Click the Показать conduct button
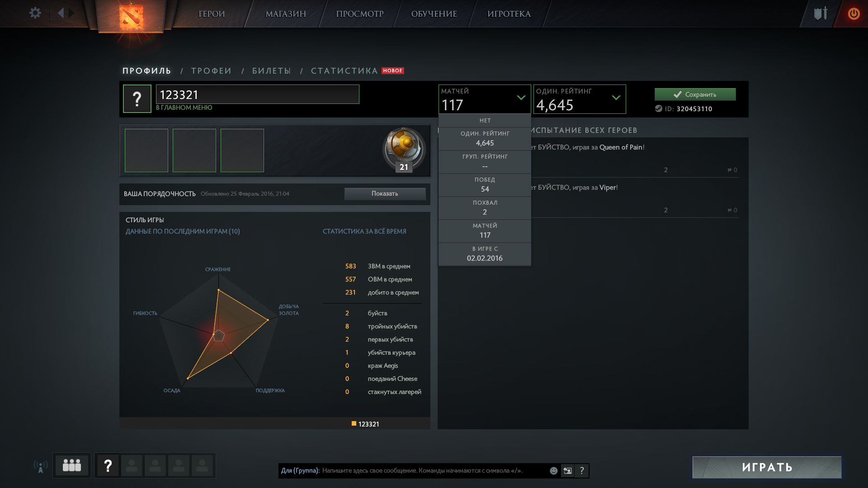This screenshot has height=488, width=868. tap(385, 194)
